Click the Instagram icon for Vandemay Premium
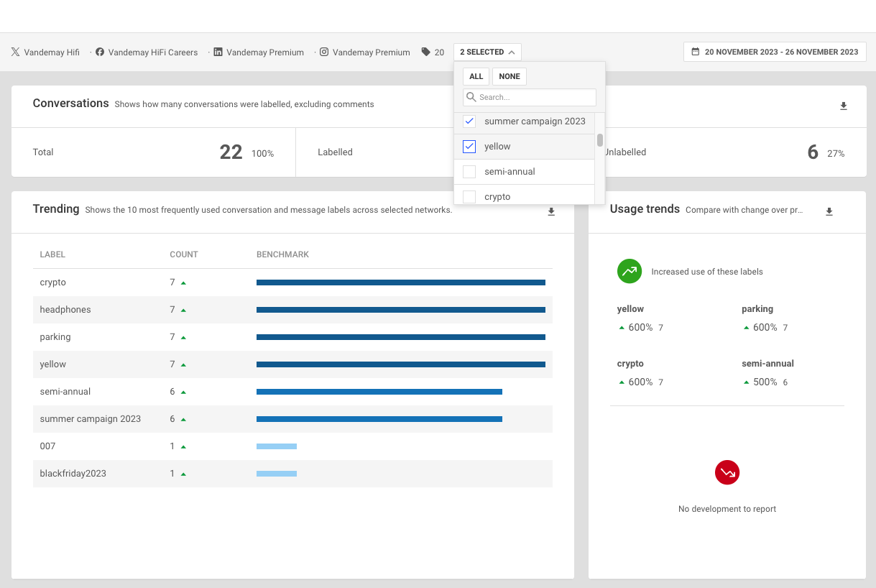 point(324,52)
